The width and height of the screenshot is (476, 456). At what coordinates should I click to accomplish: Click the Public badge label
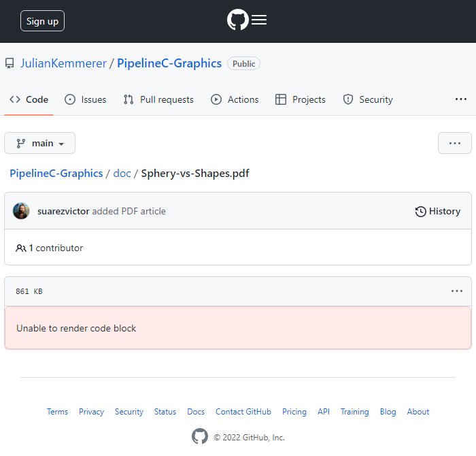(243, 63)
